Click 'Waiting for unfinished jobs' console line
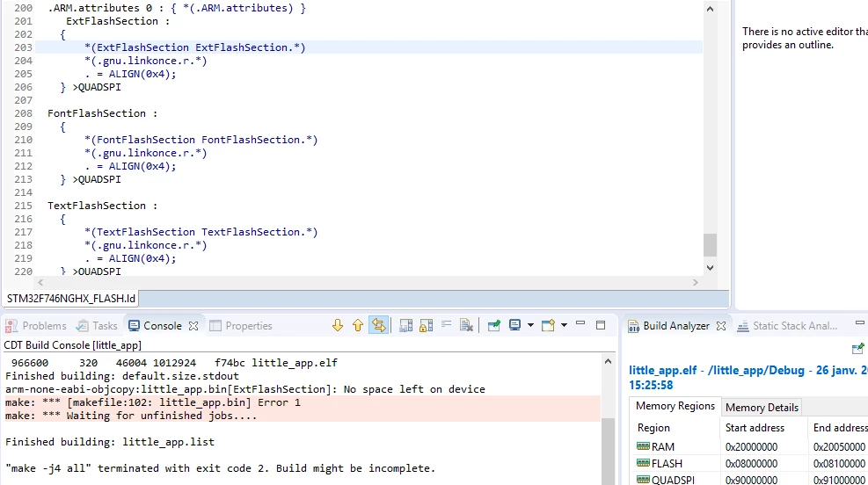This screenshot has height=485, width=868. (x=131, y=416)
